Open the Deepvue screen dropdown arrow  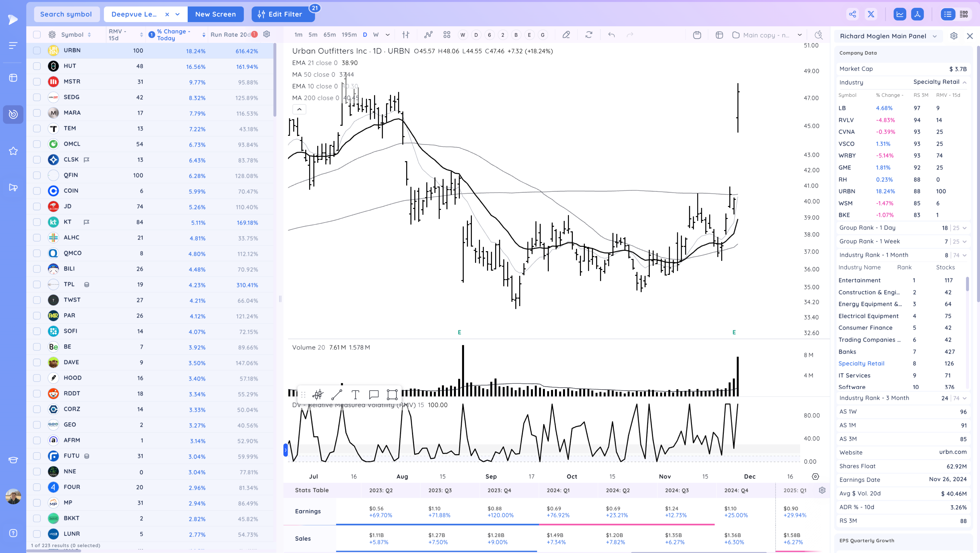point(177,14)
